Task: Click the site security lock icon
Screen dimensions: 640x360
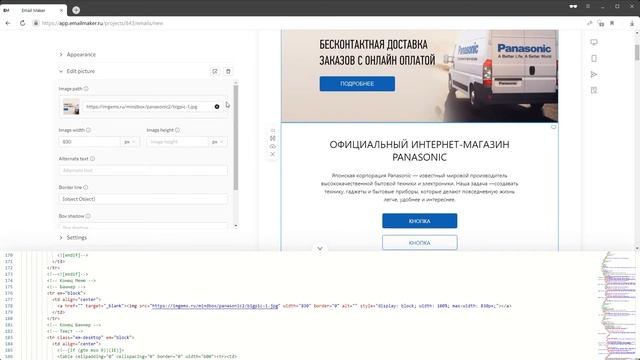Action: (x=36, y=23)
